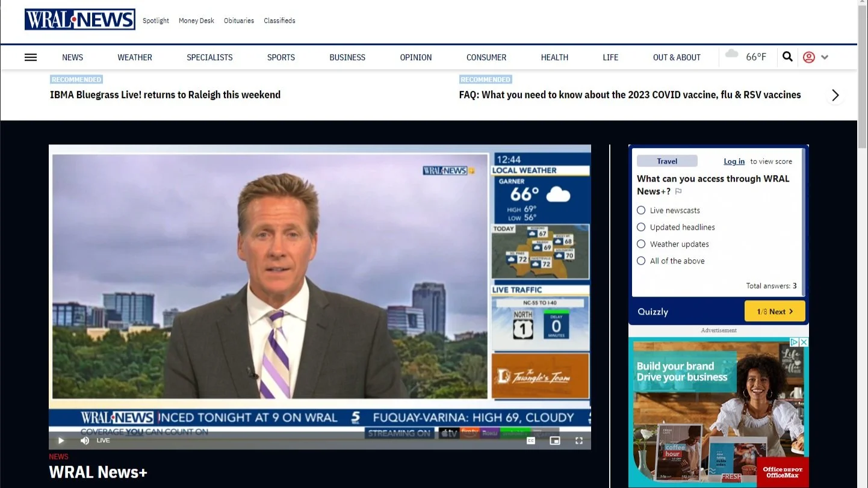Click the cloudy weather icon in navbar
868x488 pixels.
732,54
